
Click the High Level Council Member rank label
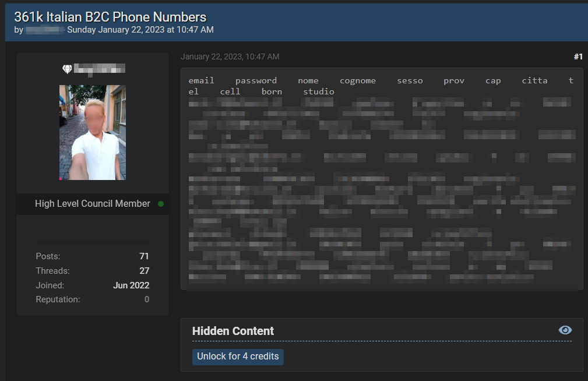tap(92, 204)
